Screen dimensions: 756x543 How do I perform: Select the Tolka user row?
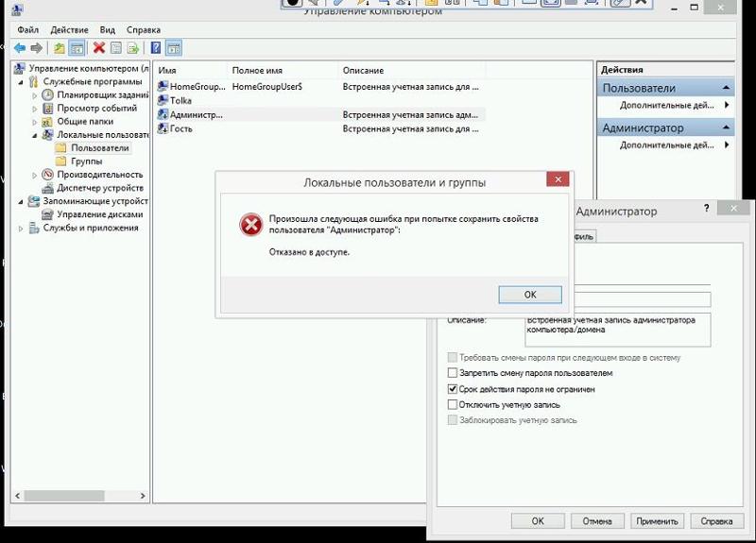(320, 101)
